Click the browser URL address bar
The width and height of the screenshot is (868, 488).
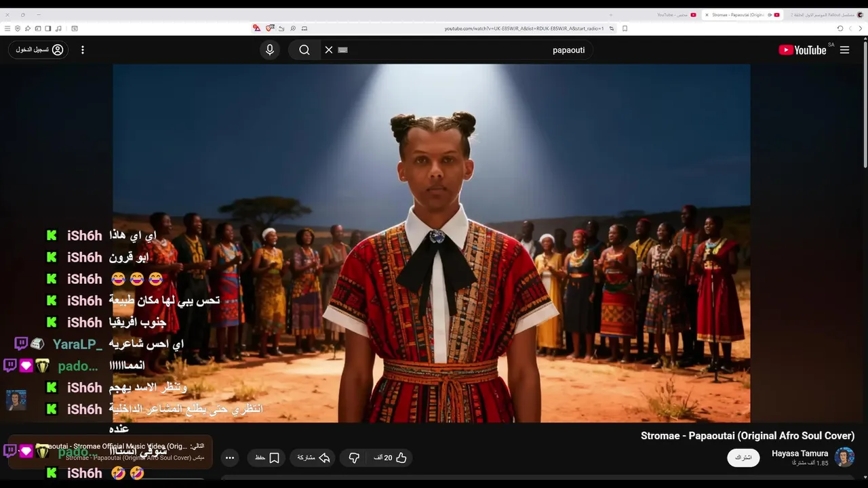[526, 28]
